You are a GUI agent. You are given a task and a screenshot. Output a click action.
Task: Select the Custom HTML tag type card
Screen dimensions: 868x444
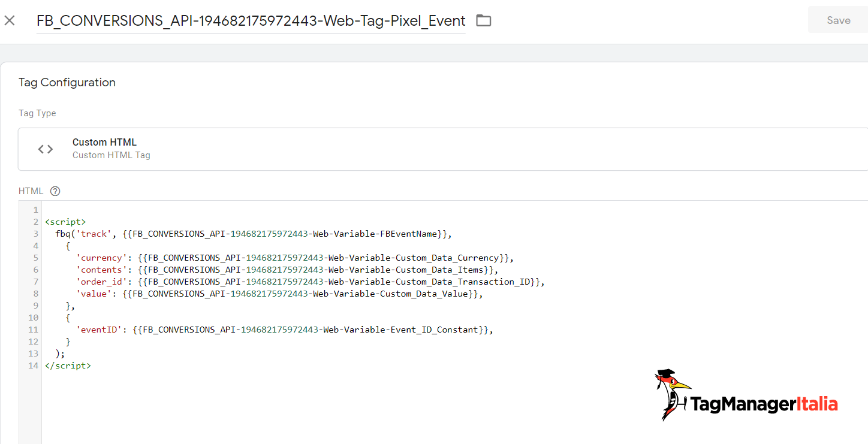443,149
